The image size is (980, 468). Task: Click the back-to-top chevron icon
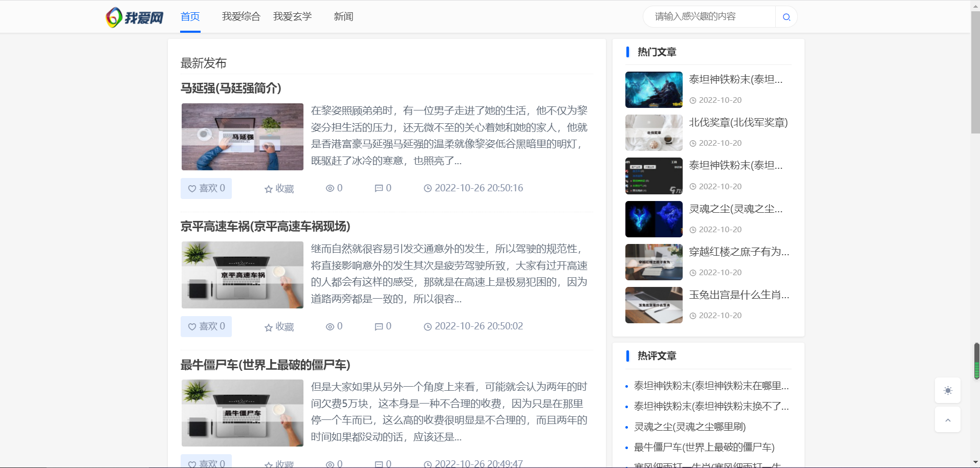pyautogui.click(x=948, y=419)
